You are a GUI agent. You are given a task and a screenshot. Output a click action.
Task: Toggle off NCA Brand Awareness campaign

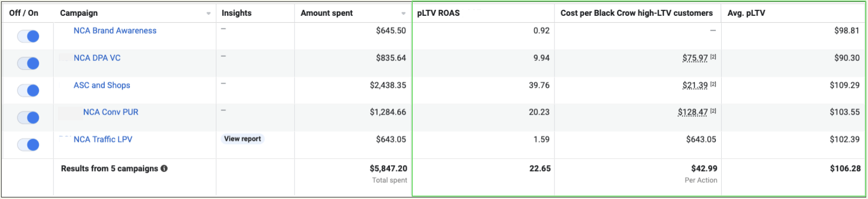coord(28,36)
